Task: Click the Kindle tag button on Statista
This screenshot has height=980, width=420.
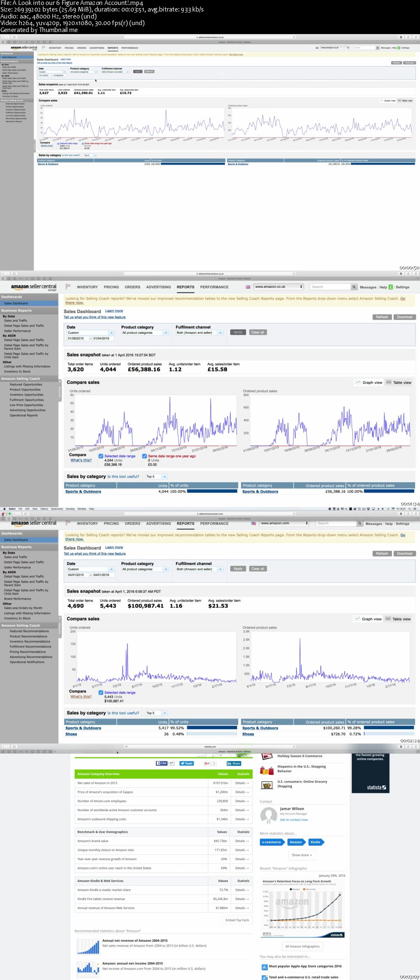Action: 316,842
